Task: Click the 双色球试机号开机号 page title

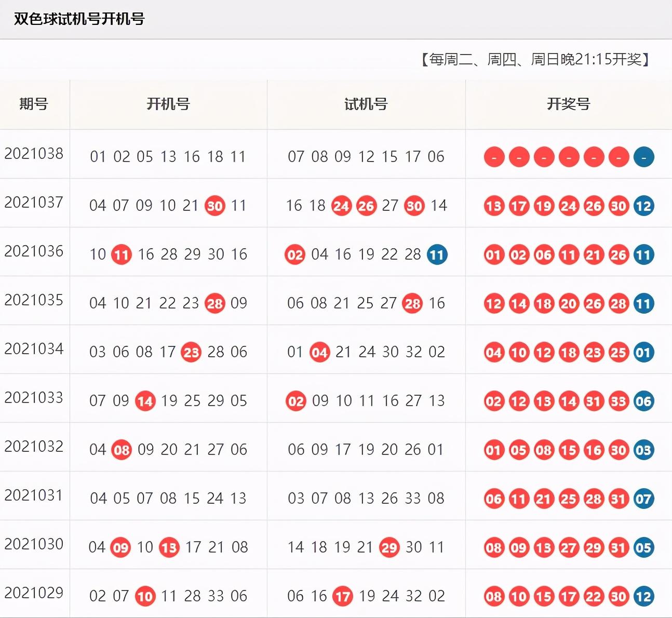Action: point(79,19)
